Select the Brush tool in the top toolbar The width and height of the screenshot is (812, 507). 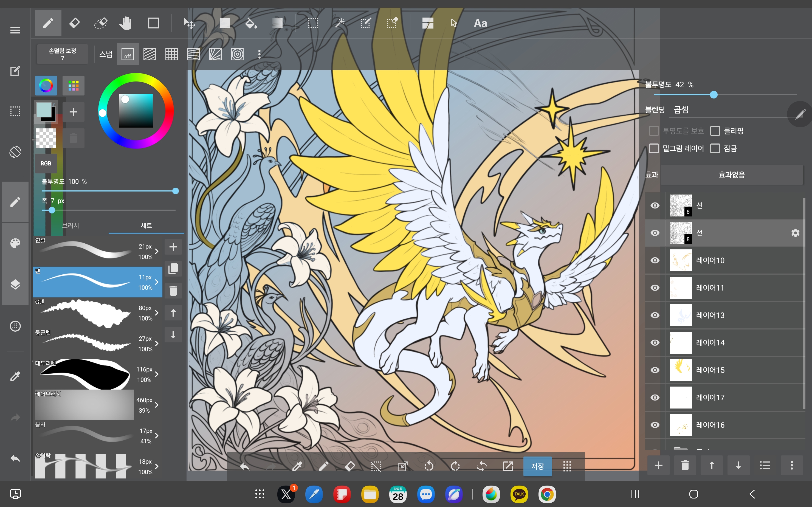click(x=48, y=23)
